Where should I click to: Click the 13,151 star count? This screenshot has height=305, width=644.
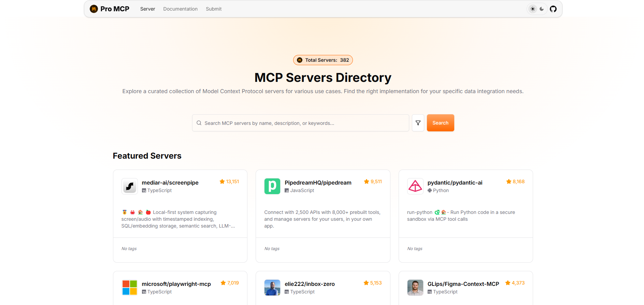tap(232, 181)
